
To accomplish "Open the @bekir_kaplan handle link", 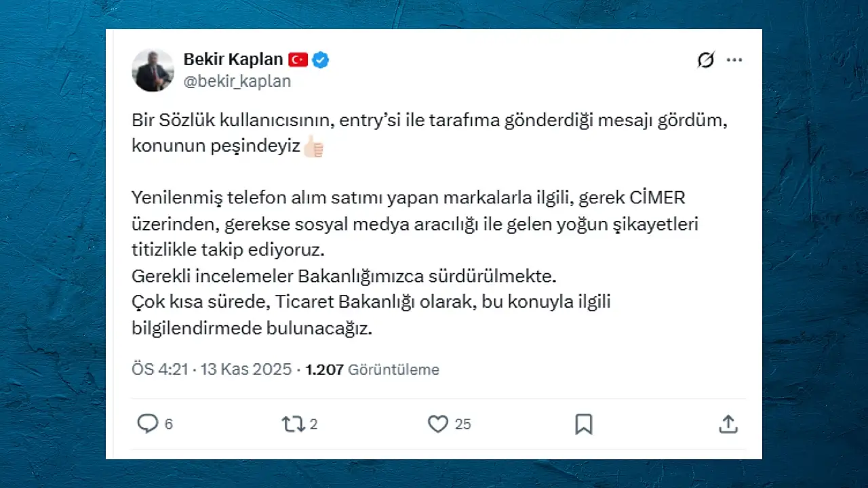I will pyautogui.click(x=237, y=81).
